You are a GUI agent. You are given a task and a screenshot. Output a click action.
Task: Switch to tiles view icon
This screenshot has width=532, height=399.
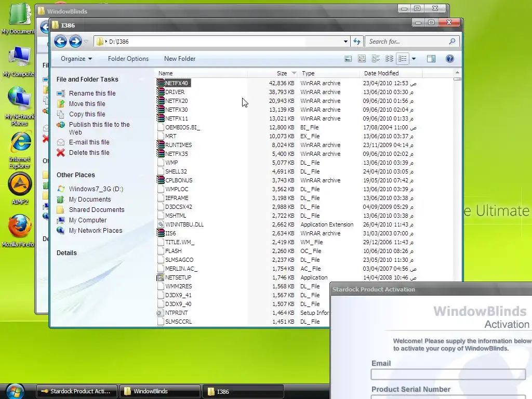(x=362, y=59)
